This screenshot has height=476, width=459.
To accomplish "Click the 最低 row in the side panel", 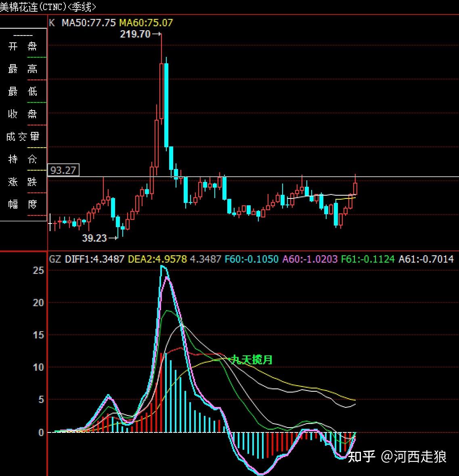I will click(x=23, y=92).
